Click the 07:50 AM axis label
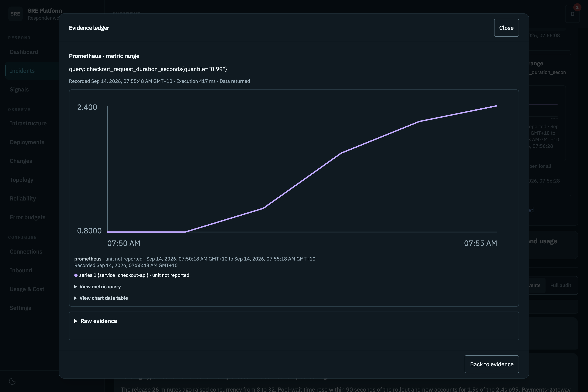The image size is (588, 392). pyautogui.click(x=124, y=243)
